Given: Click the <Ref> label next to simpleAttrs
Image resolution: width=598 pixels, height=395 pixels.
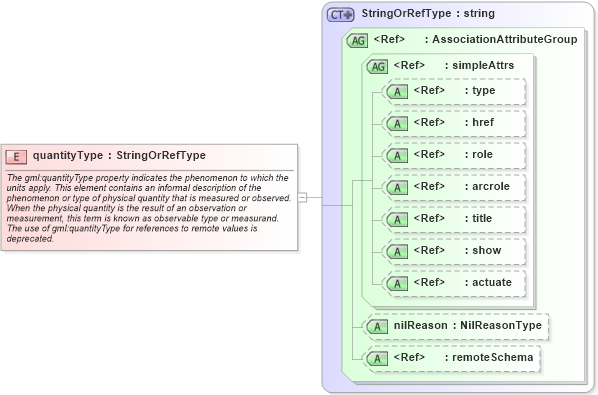Looking at the screenshot, I should coord(409,65).
